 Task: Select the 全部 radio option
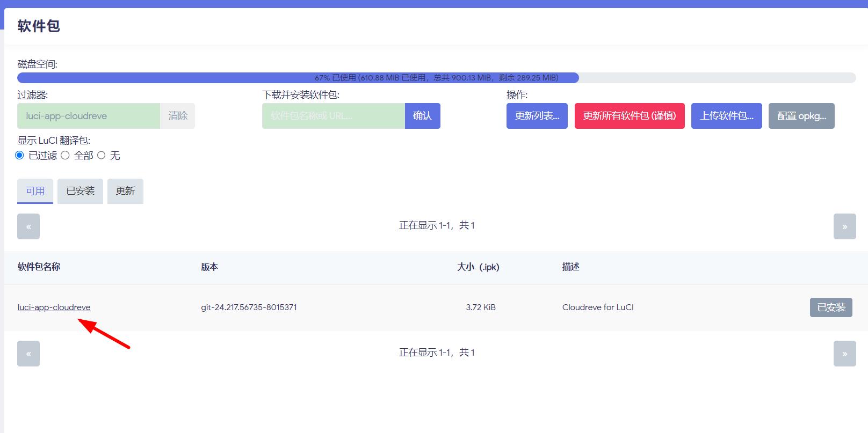tap(65, 155)
